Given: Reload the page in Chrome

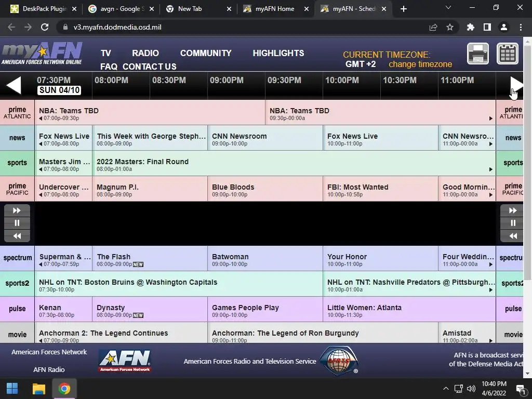Looking at the screenshot, I should [45, 27].
